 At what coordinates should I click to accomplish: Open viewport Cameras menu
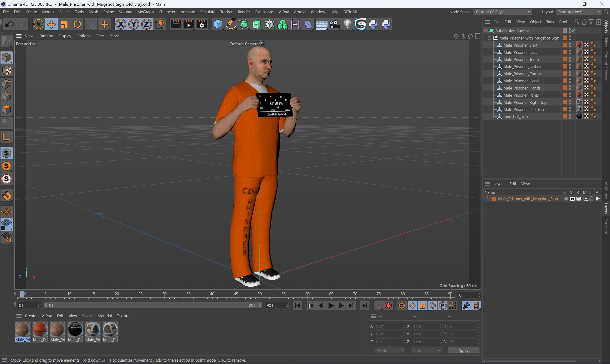(46, 36)
